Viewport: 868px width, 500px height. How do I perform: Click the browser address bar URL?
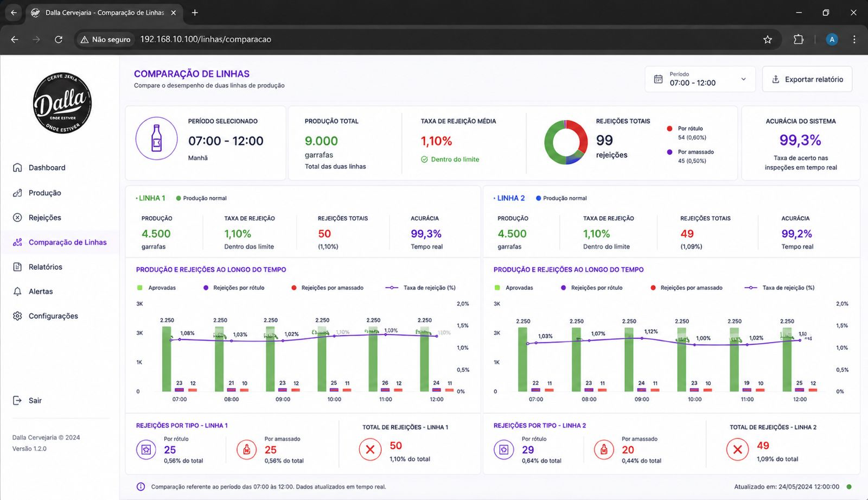tap(206, 39)
